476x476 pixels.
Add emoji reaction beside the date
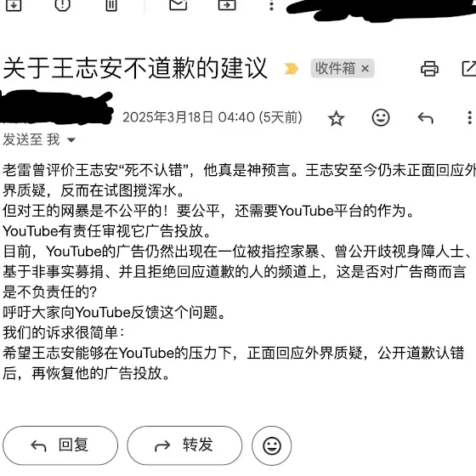(x=381, y=117)
